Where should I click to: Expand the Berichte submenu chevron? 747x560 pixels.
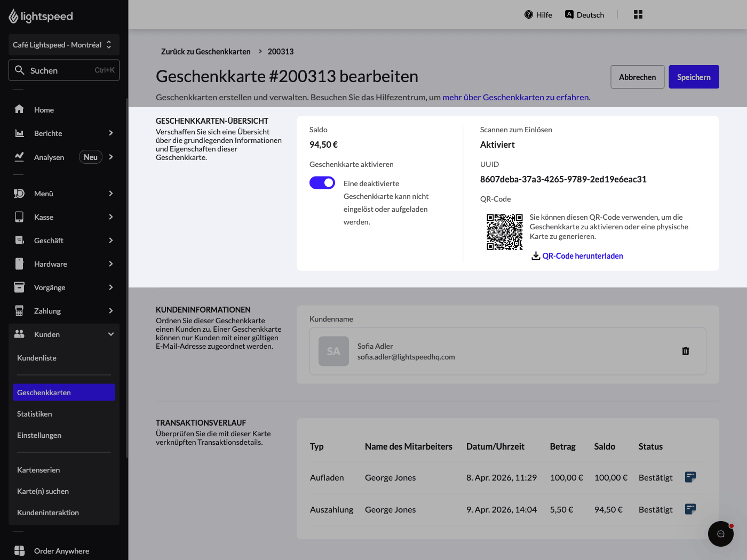tap(111, 133)
